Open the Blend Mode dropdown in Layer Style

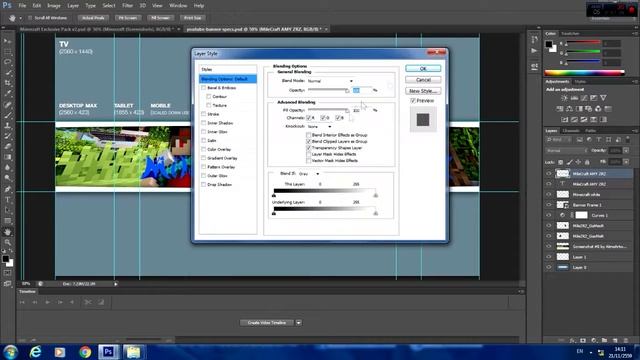pyautogui.click(x=330, y=81)
